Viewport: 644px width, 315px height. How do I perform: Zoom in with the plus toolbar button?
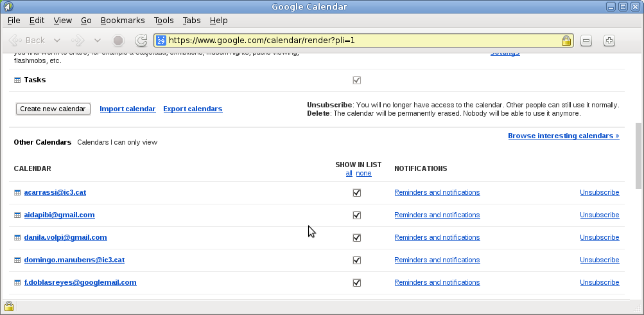point(609,40)
